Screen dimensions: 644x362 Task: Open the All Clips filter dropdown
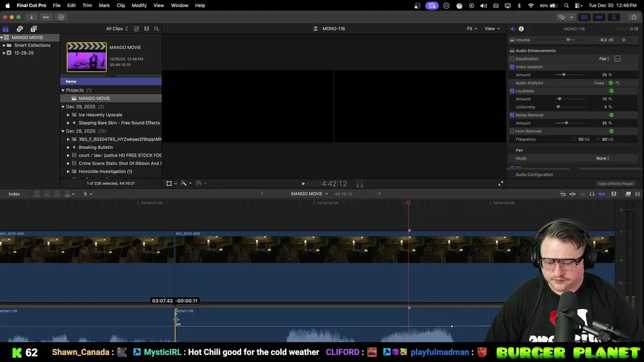117,29
